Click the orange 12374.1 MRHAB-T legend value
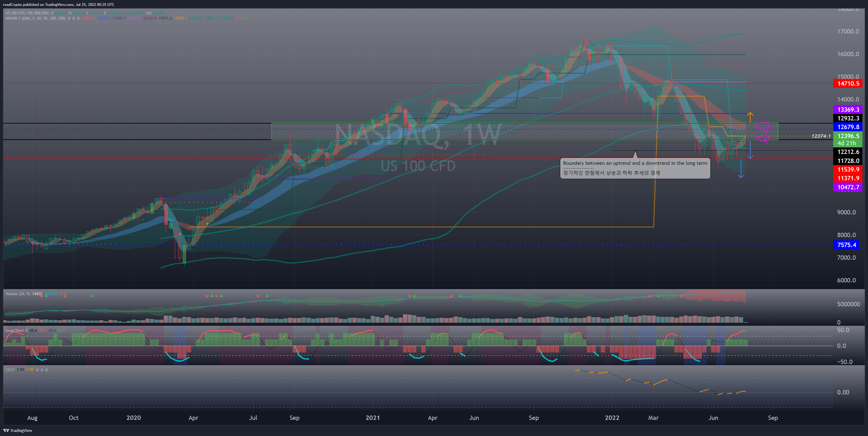 tap(180, 18)
